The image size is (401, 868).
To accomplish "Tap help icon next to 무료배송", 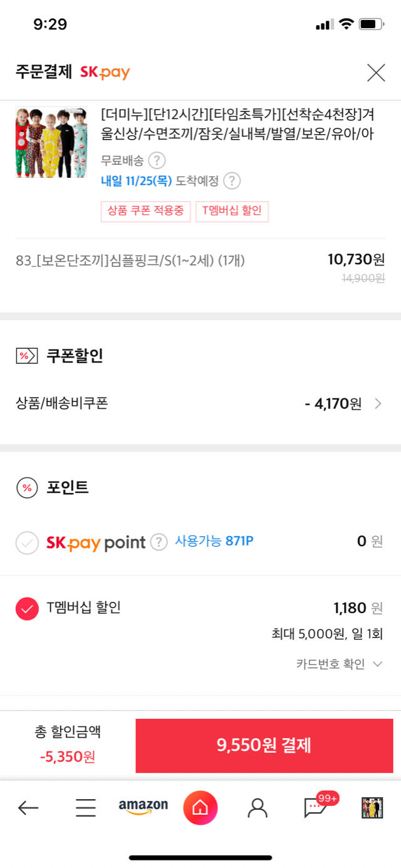I will 157,161.
